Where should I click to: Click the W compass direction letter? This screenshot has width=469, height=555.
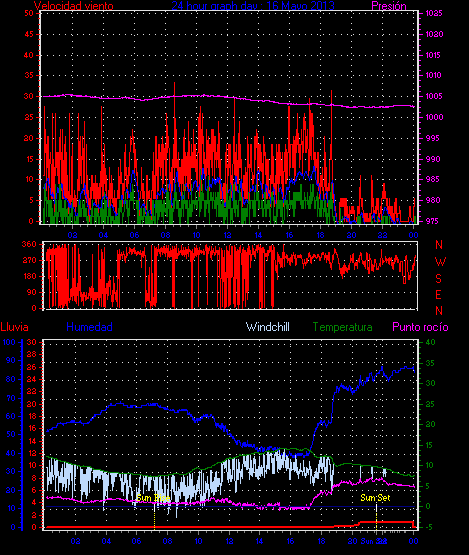point(440,262)
